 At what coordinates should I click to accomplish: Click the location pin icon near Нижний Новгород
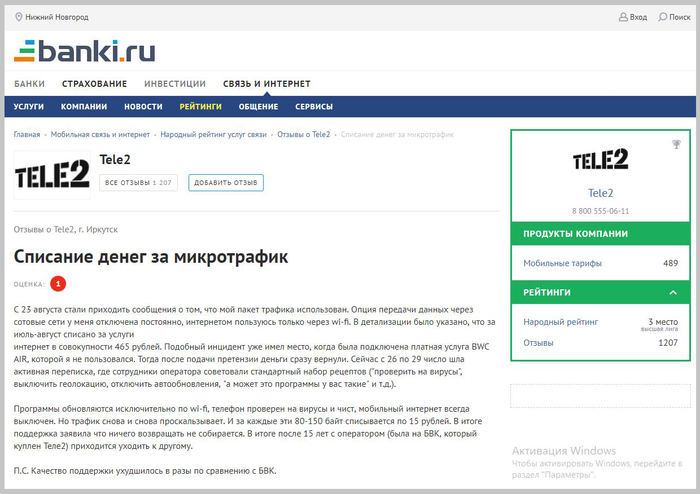pos(19,17)
